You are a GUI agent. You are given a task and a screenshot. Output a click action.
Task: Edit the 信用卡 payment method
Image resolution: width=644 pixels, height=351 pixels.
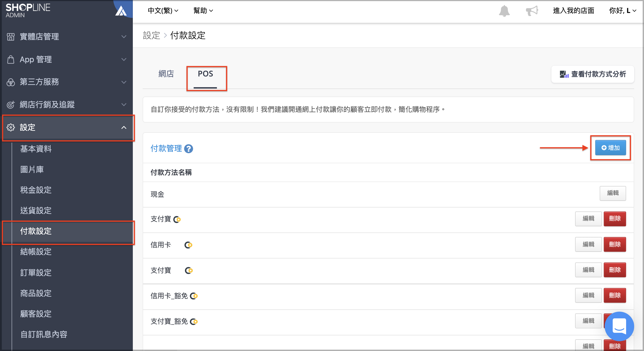pyautogui.click(x=588, y=245)
